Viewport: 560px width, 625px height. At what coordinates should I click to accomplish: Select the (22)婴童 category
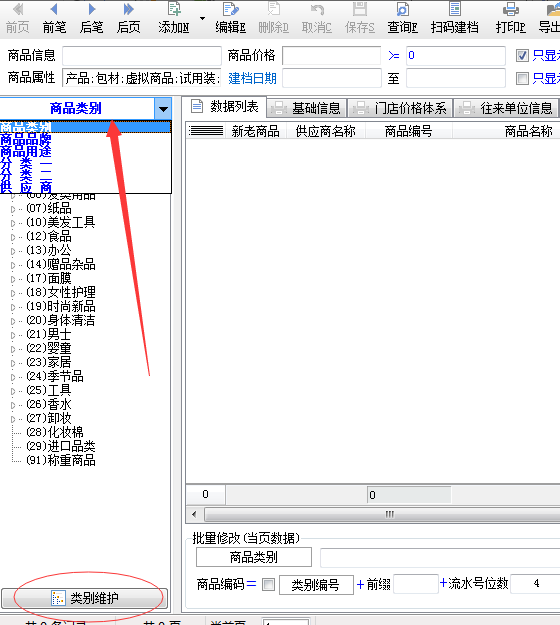coord(49,348)
